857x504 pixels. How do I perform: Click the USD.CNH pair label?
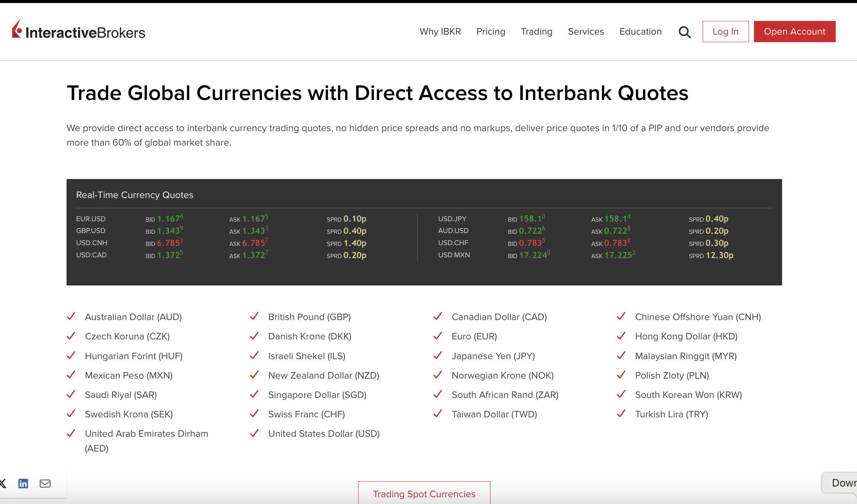(92, 243)
